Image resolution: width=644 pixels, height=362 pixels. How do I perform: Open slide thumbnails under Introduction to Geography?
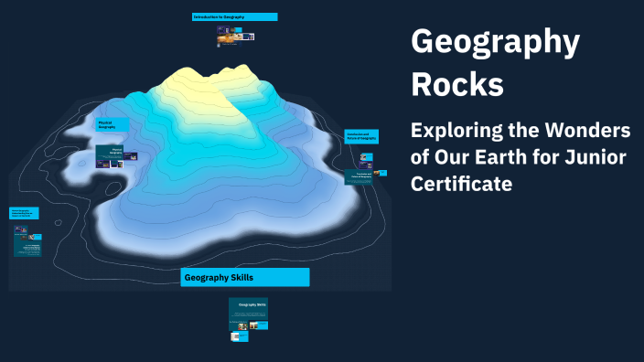(235, 36)
